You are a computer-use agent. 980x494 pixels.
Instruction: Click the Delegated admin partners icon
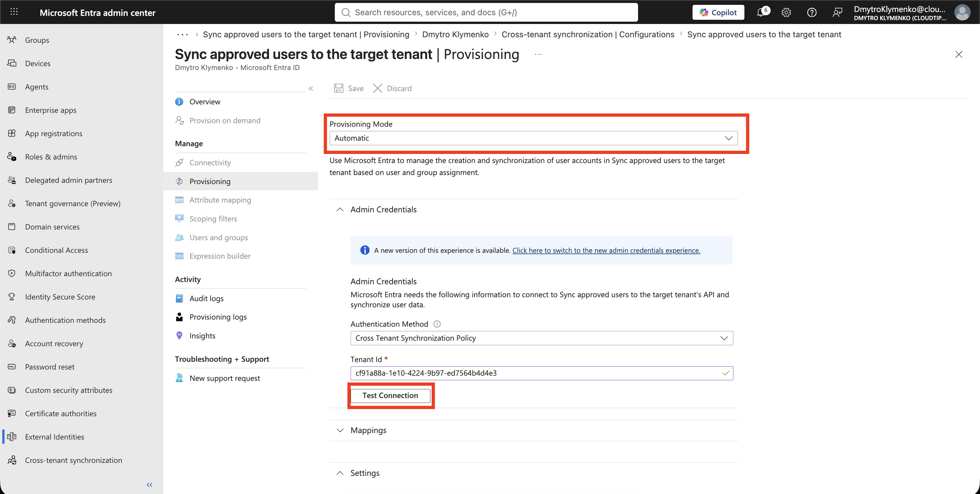[x=12, y=180]
